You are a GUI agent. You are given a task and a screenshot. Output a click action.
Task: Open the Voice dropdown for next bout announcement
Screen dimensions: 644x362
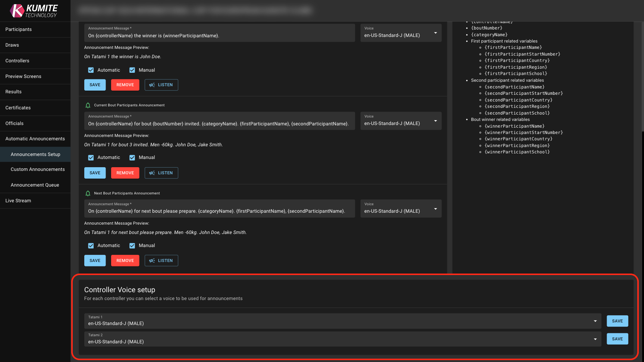tap(401, 209)
